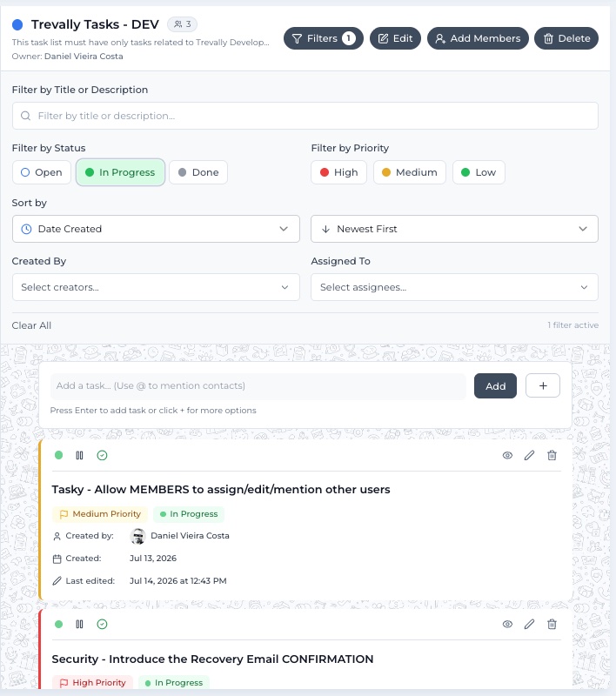This screenshot has height=696, width=616.
Task: View Security task with eye icon
Action: point(507,625)
